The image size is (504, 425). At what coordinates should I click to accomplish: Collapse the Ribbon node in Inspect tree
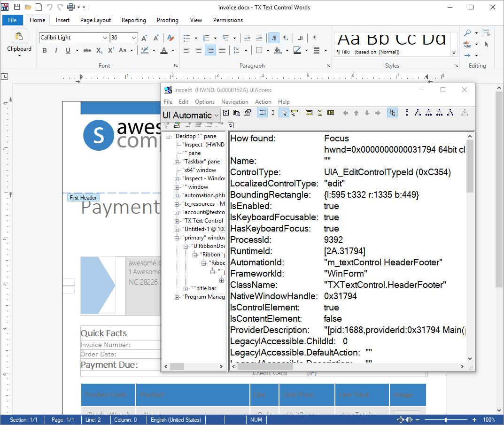[194, 254]
